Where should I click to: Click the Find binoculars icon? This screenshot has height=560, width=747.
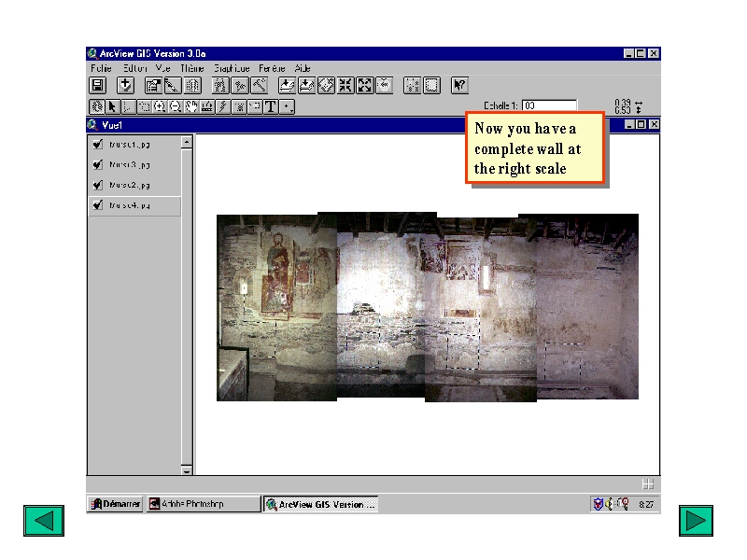[219, 86]
